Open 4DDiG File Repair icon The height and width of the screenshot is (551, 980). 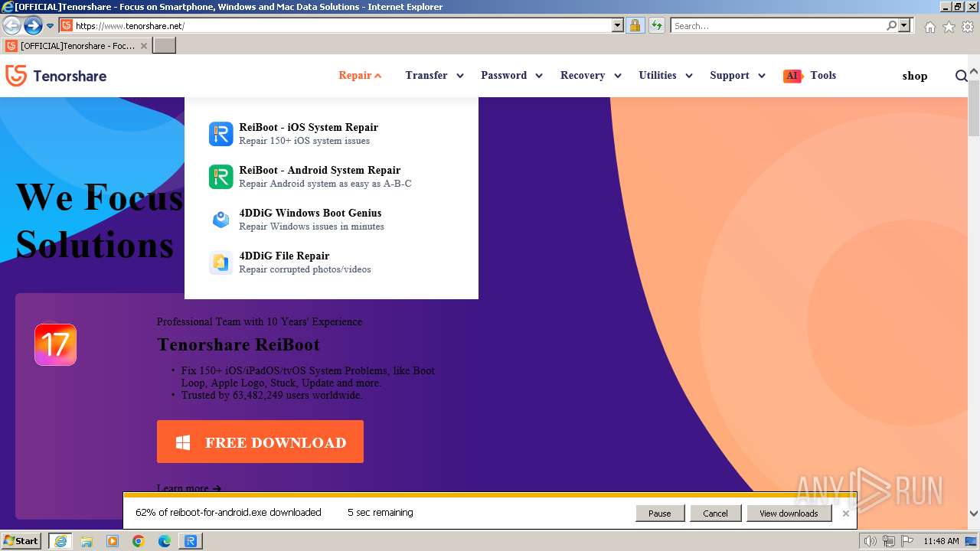(x=220, y=262)
